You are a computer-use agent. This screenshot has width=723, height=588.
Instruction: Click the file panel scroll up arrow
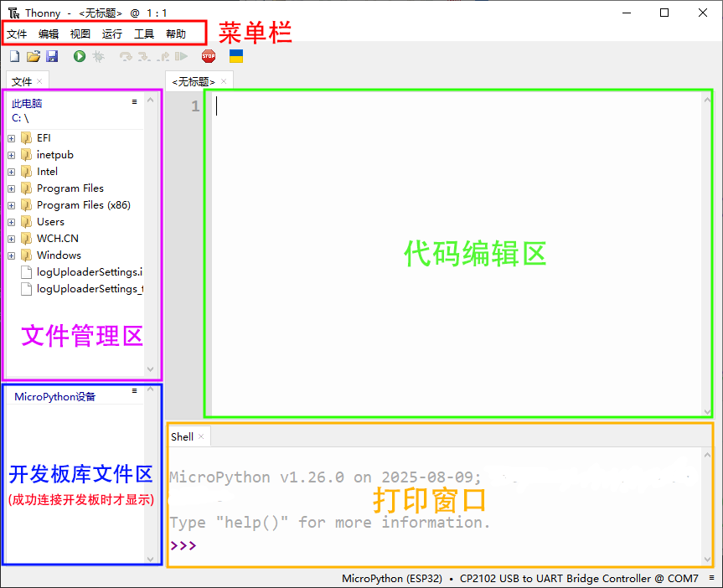(x=150, y=100)
